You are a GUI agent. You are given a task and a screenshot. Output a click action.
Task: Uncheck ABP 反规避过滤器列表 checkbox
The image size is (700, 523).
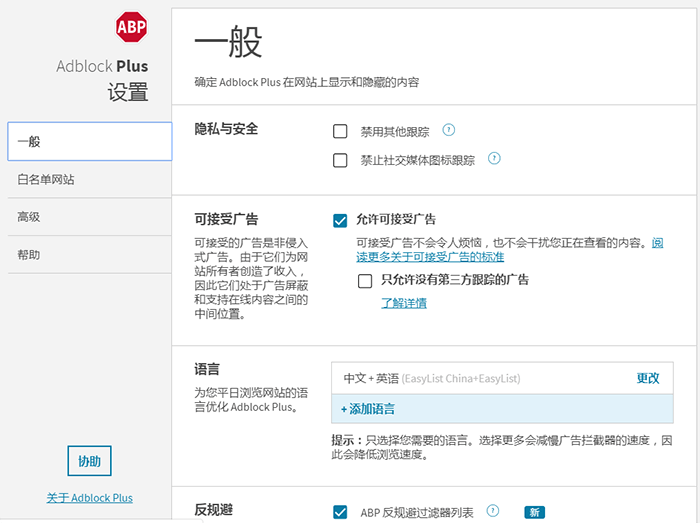pos(340,512)
